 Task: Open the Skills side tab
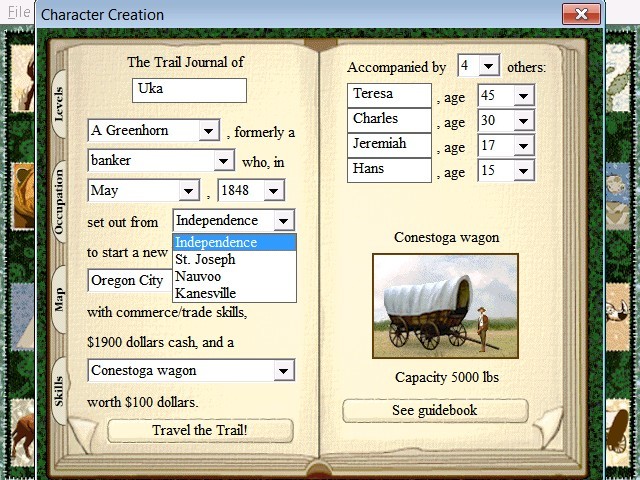click(59, 391)
